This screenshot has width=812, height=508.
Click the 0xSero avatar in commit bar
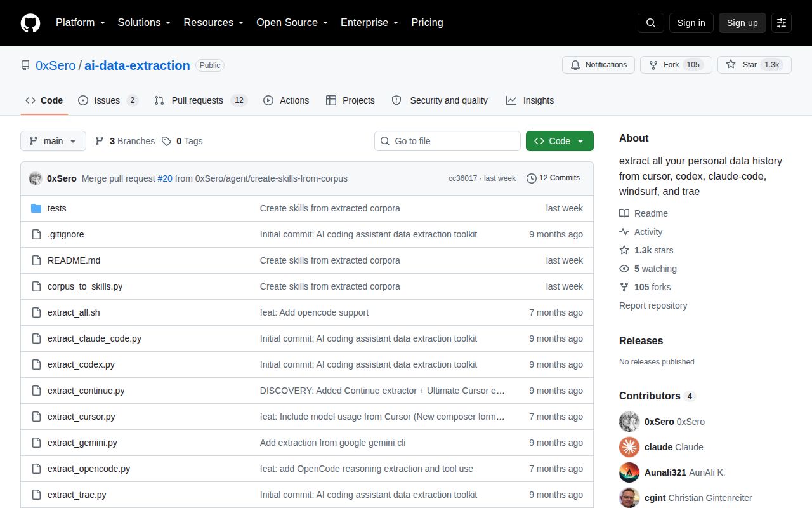click(x=36, y=178)
